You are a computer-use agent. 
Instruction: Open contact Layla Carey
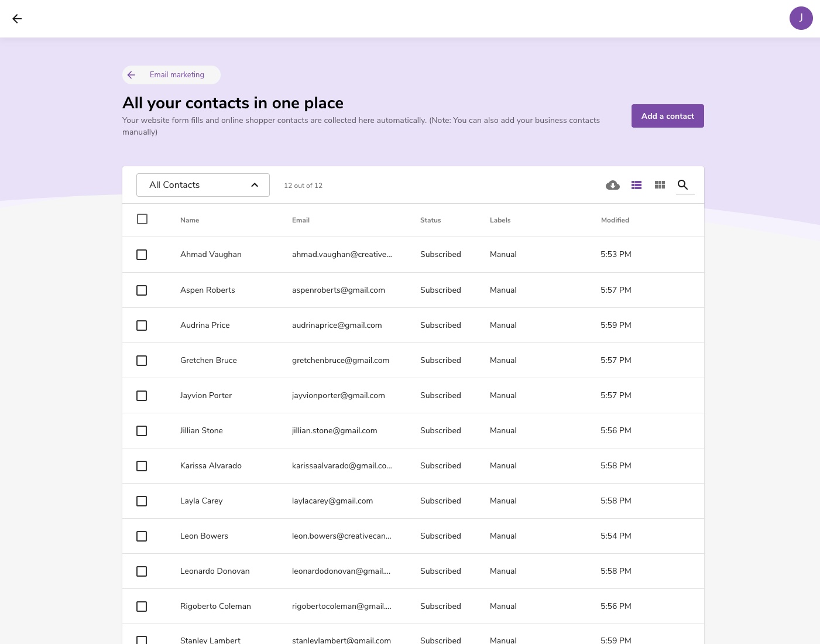click(201, 501)
